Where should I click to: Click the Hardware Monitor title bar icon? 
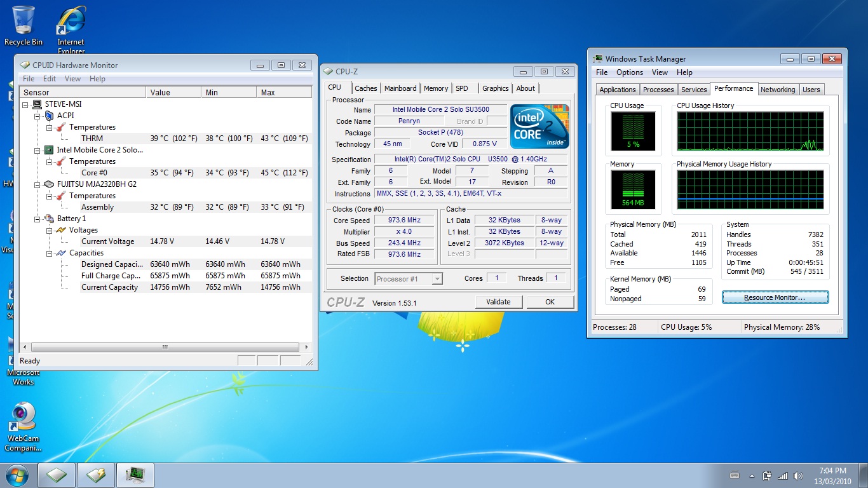25,65
